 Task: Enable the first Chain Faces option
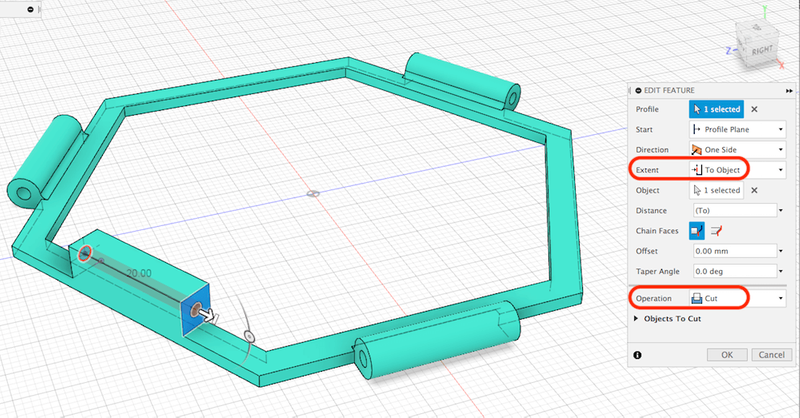(697, 230)
